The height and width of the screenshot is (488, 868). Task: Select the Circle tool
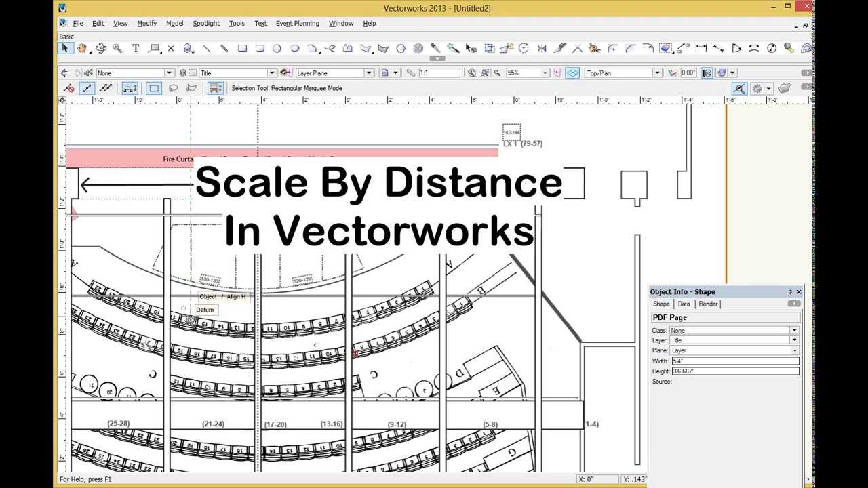277,48
